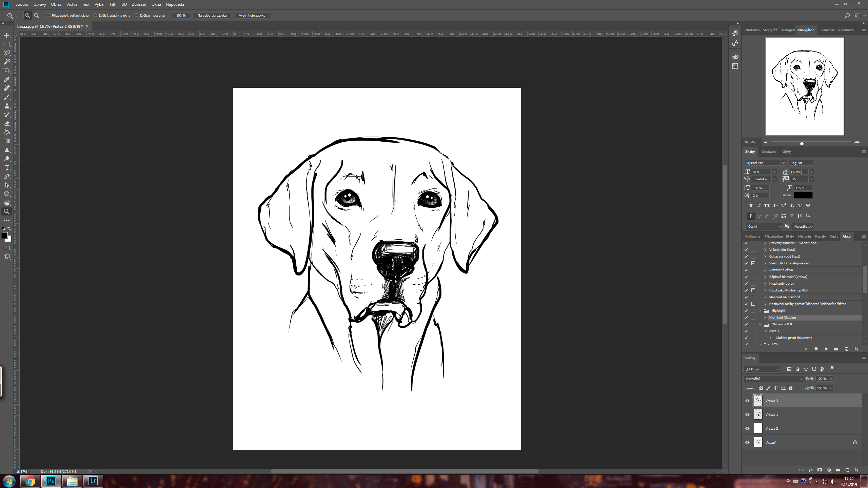Toggle checkmark for 'Roztavené olovo' action
The image size is (868, 488).
746,270
